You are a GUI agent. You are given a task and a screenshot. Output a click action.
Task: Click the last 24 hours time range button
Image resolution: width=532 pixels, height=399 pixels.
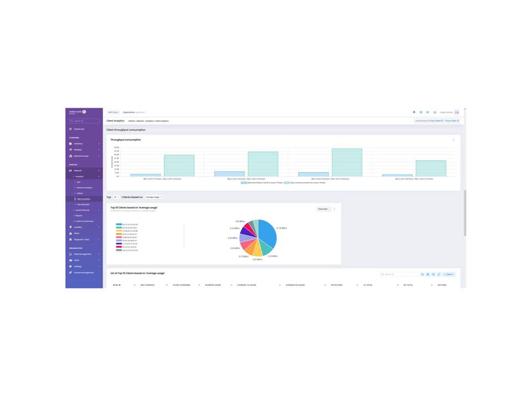pos(437,120)
